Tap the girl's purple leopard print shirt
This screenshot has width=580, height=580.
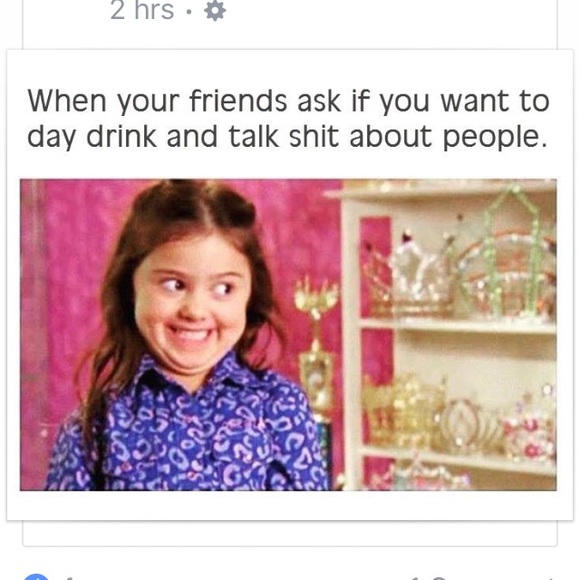(192, 429)
